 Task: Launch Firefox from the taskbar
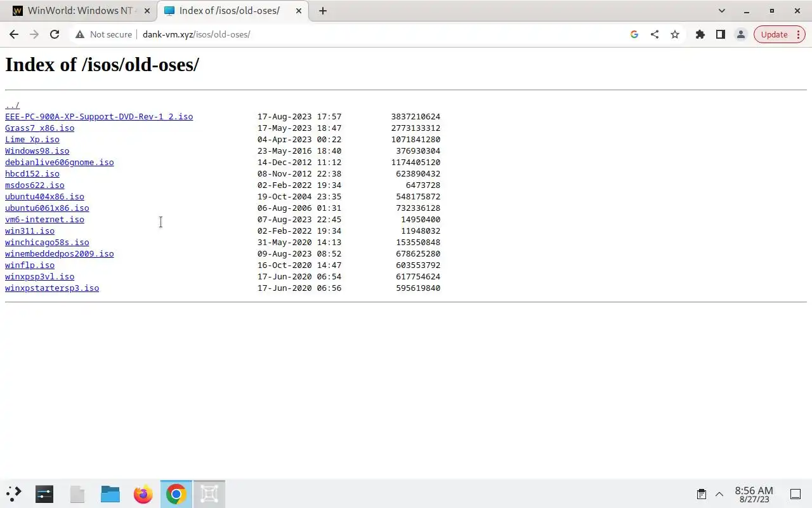(x=143, y=493)
